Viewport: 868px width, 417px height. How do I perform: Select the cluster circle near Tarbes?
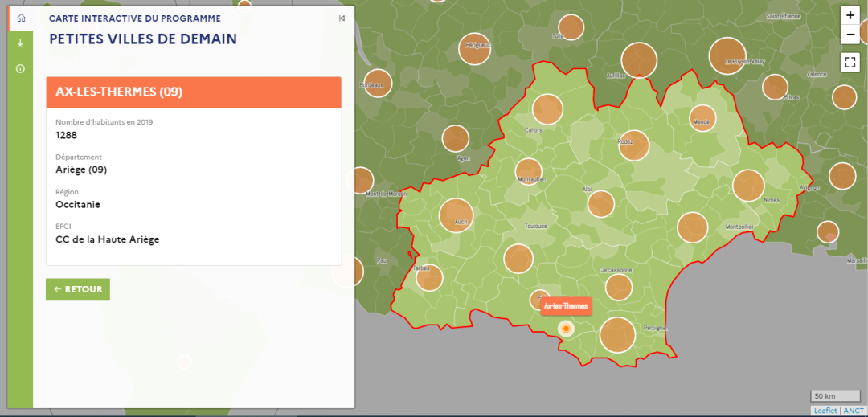(429, 278)
